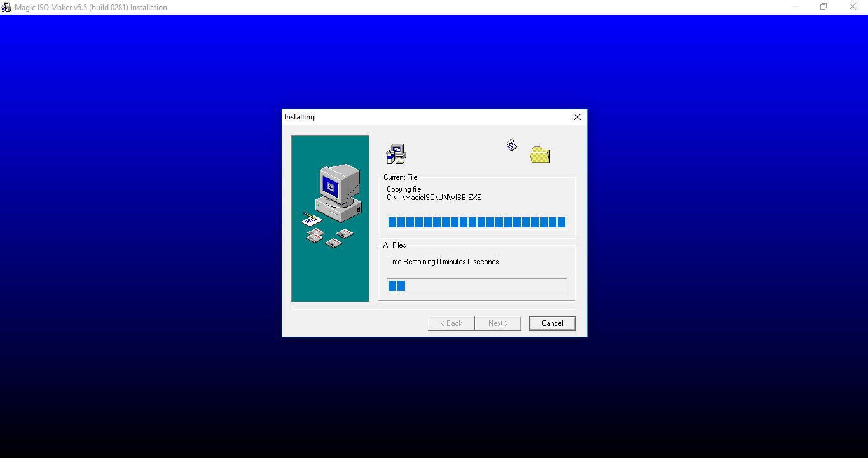Click the destination folder icon
The image size is (868, 458).
[540, 154]
